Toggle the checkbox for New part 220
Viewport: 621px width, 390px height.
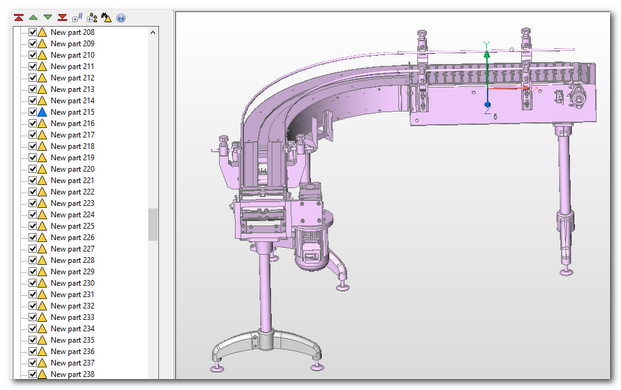pyautogui.click(x=32, y=169)
